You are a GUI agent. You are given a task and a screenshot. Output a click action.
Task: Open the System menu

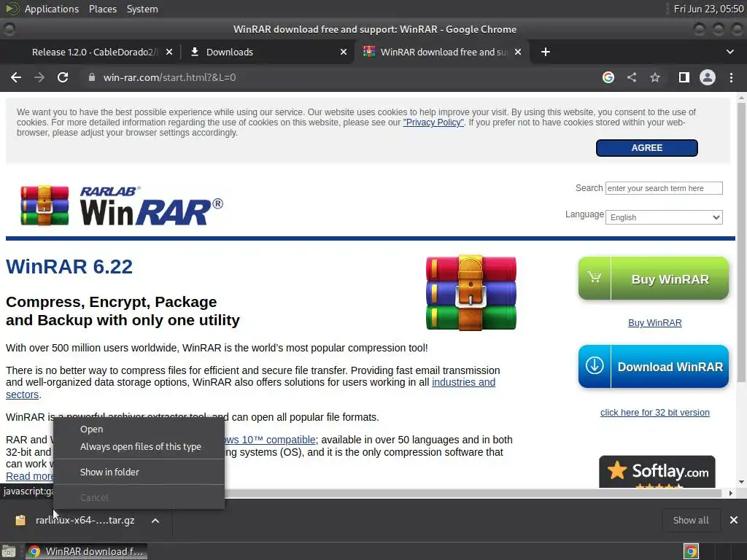[x=142, y=9]
